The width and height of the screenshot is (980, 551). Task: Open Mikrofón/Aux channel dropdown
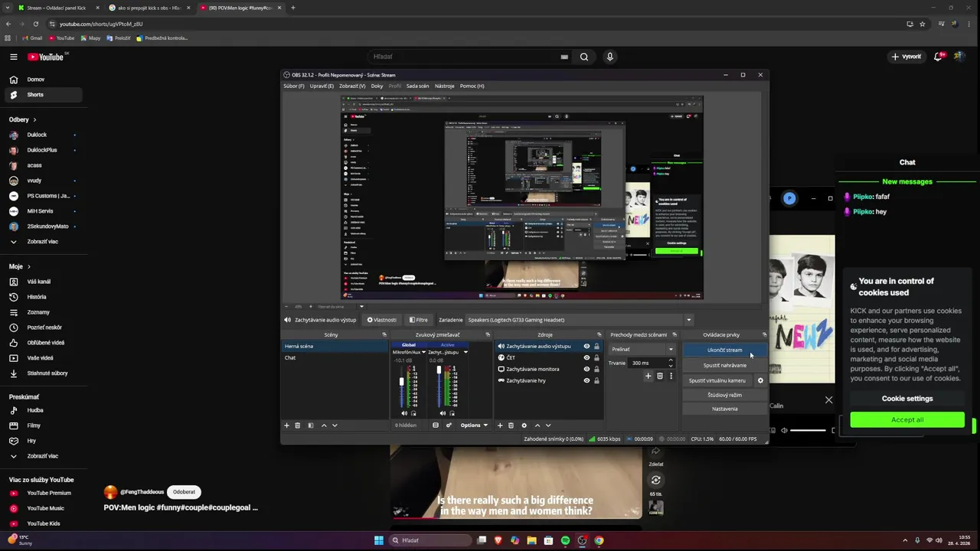[423, 352]
